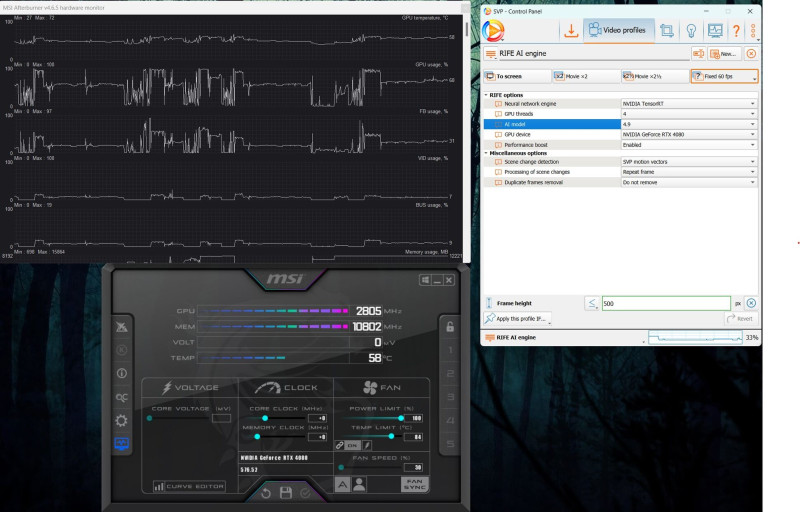800x512 pixels.
Task: Click the Power Limit slider handle
Action: click(x=401, y=418)
